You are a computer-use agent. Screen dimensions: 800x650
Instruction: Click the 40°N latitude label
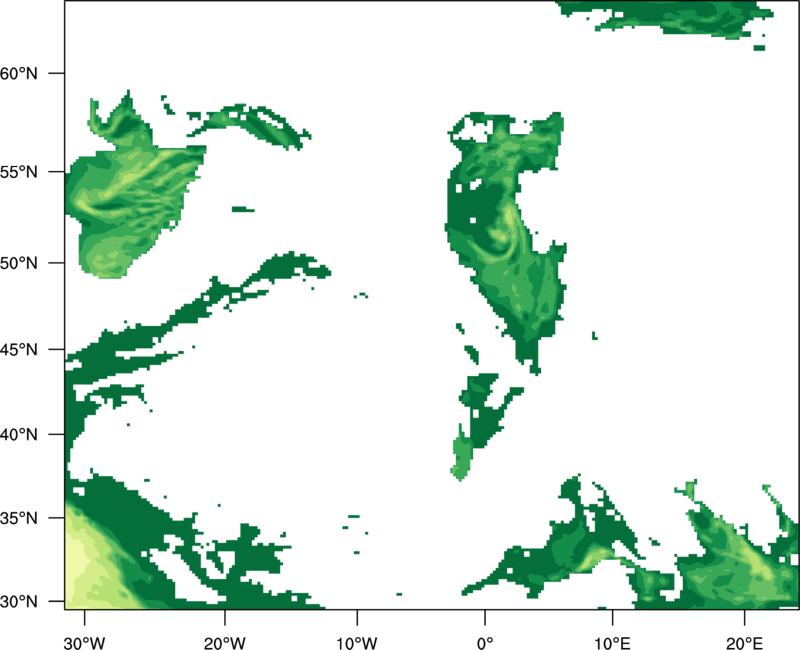point(19,435)
